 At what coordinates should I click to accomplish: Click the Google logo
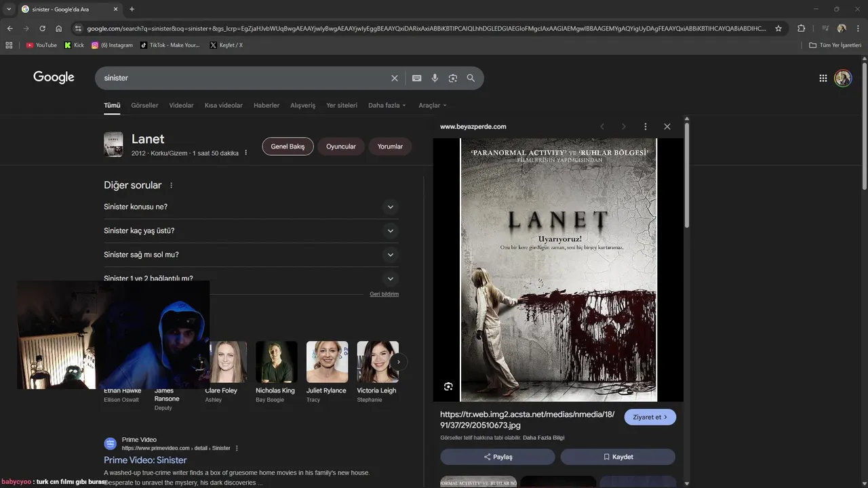pyautogui.click(x=54, y=77)
